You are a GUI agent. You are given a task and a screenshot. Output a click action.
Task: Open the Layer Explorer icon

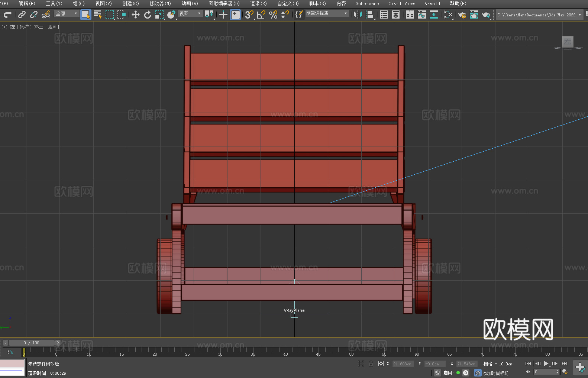pyautogui.click(x=396, y=15)
